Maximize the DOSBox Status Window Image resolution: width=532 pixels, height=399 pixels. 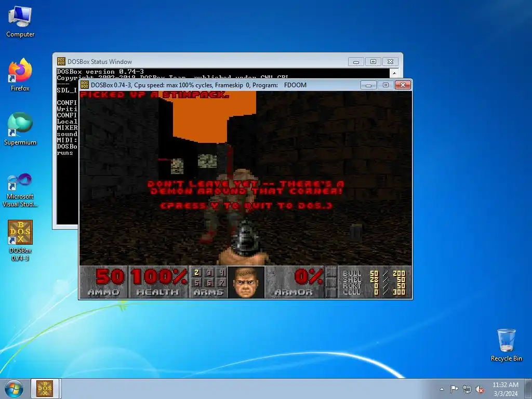pos(373,62)
